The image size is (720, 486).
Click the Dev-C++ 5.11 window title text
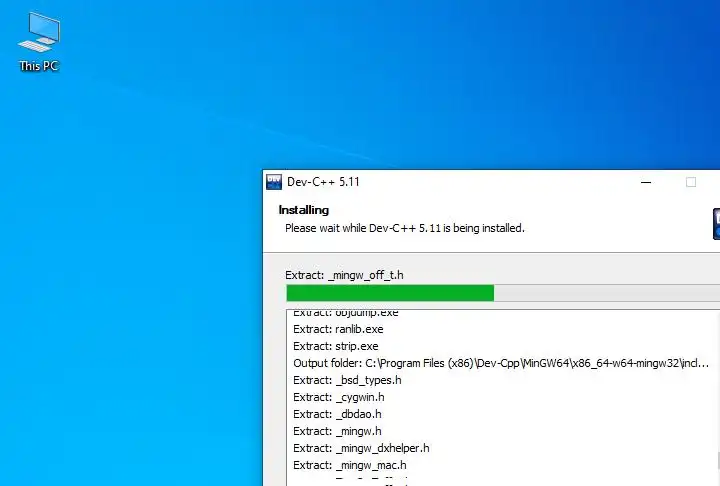pos(323,182)
